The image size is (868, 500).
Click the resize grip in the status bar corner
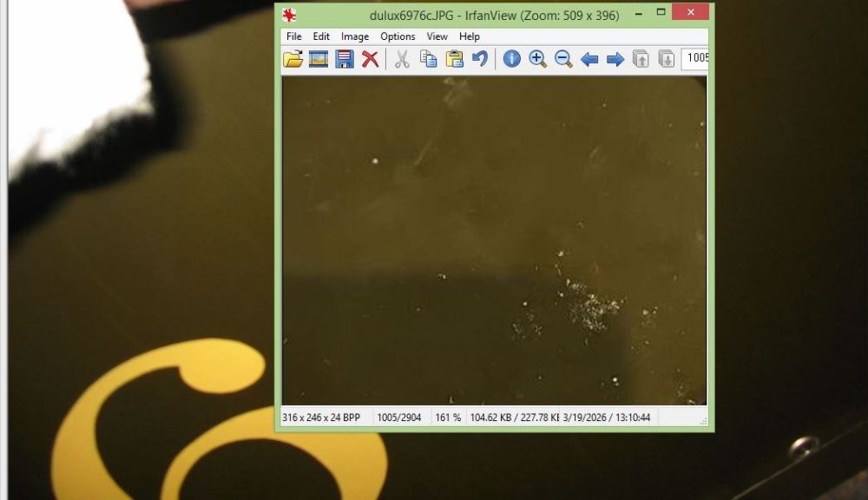point(703,421)
